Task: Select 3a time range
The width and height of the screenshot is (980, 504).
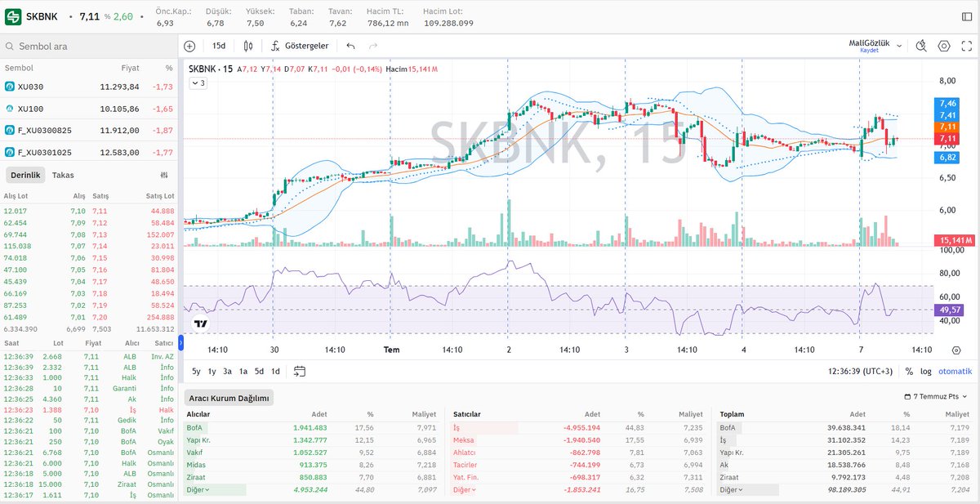Action: 228,371
